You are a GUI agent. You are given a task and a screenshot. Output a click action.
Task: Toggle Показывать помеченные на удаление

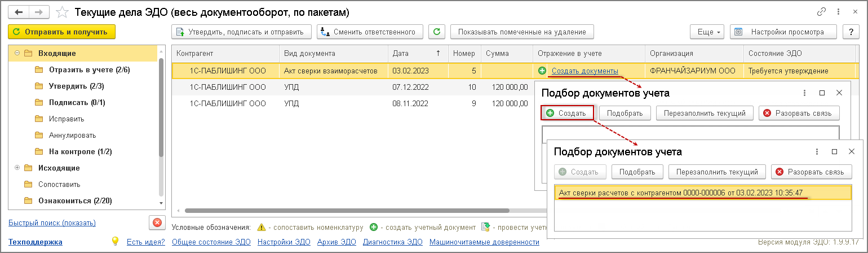tap(522, 32)
